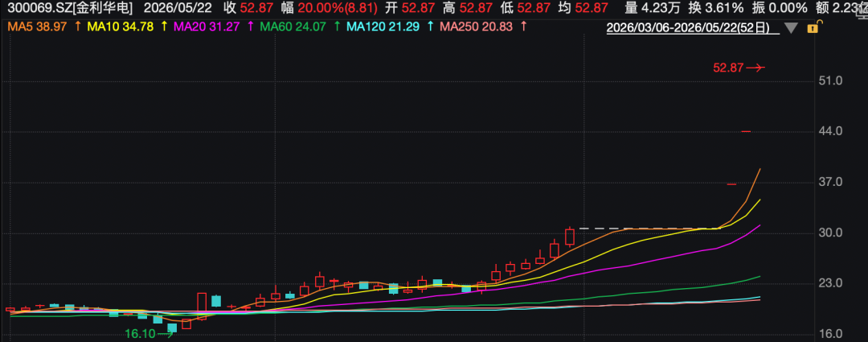Click the 16.0 price axis label
This screenshot has width=868, height=342.
831,335
